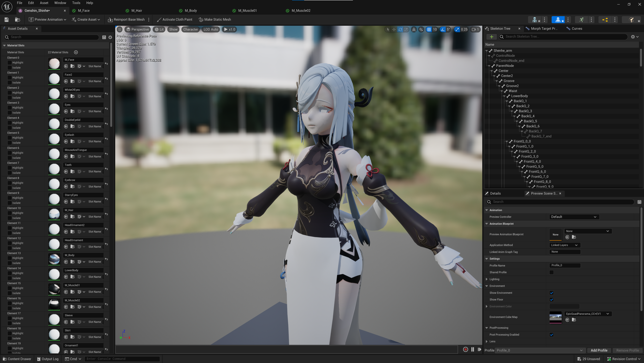
Task: Browse to asset in Content Browser
Action: point(17,19)
